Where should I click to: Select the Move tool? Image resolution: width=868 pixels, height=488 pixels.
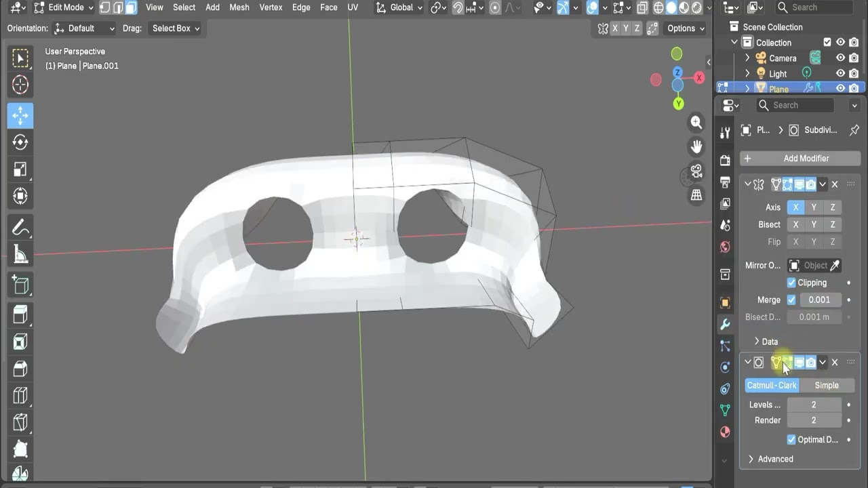[x=20, y=116]
